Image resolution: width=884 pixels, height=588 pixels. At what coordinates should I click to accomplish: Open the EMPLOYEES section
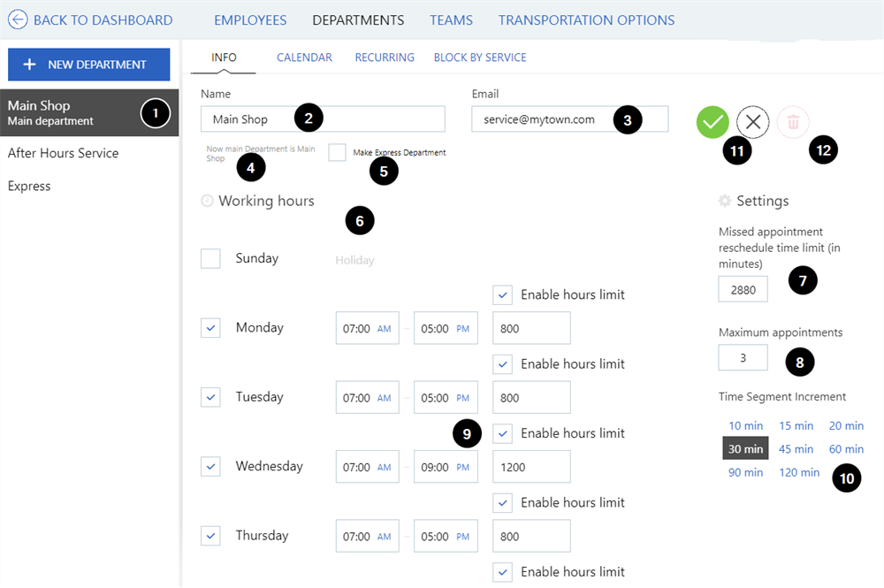click(x=250, y=19)
